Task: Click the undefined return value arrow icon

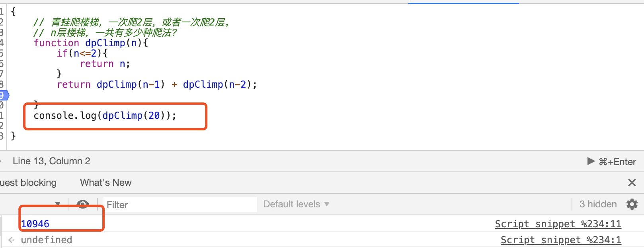Action: [x=11, y=240]
